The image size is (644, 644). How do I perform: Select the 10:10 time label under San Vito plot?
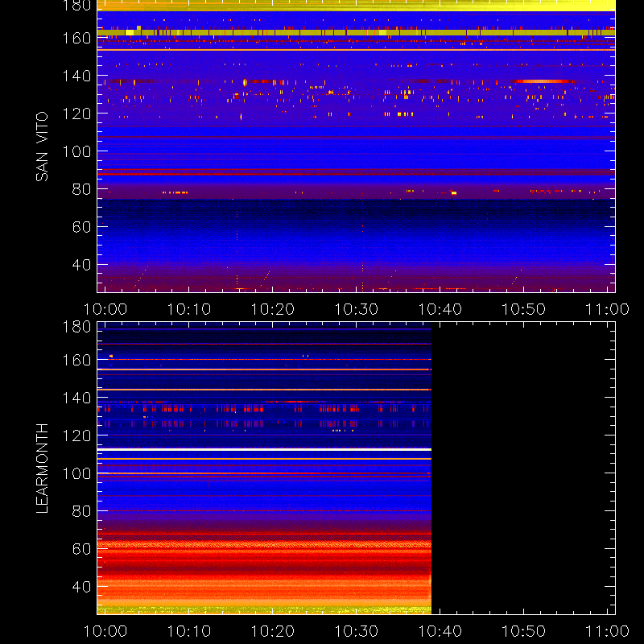[189, 309]
